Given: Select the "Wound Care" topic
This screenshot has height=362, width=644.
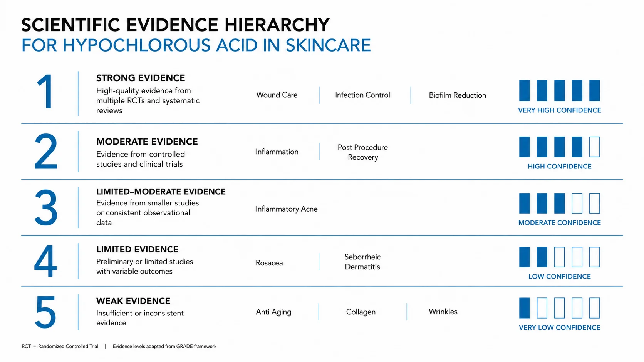Looking at the screenshot, I should [277, 95].
